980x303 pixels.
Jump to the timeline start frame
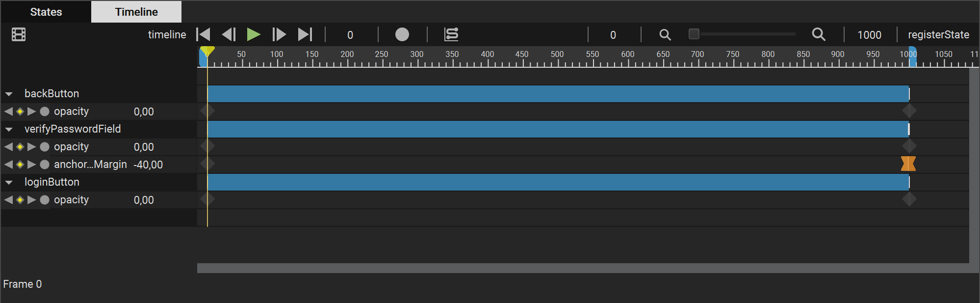(203, 34)
